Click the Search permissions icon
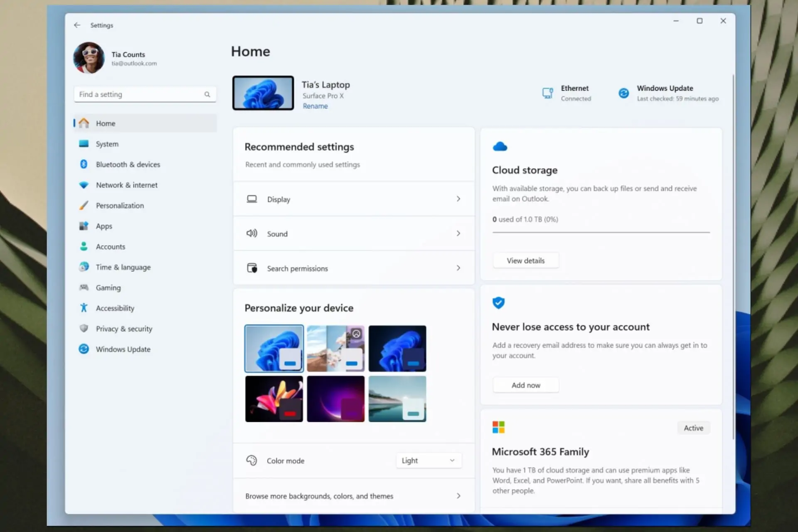Viewport: 798px width, 532px height. click(x=252, y=268)
